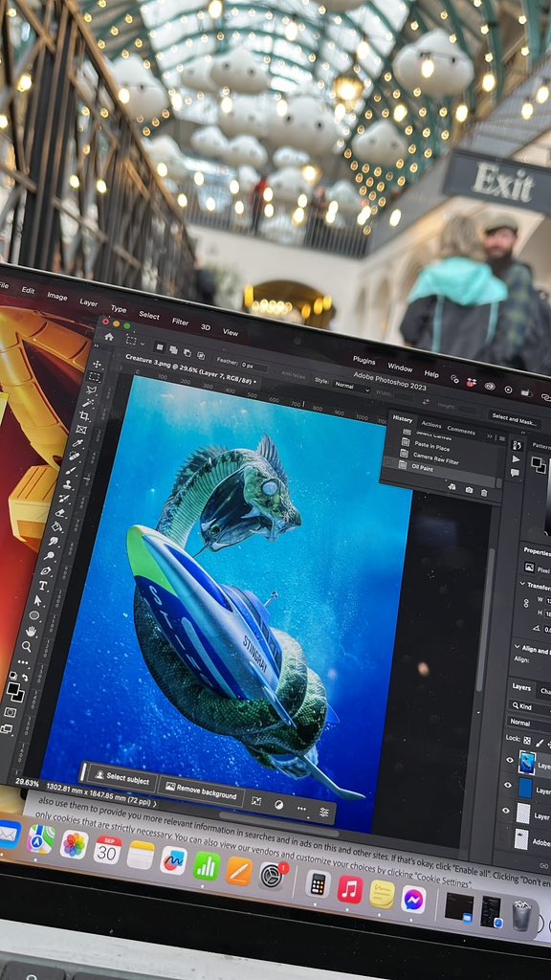Open the Edit menu
The image size is (551, 980).
[28, 290]
